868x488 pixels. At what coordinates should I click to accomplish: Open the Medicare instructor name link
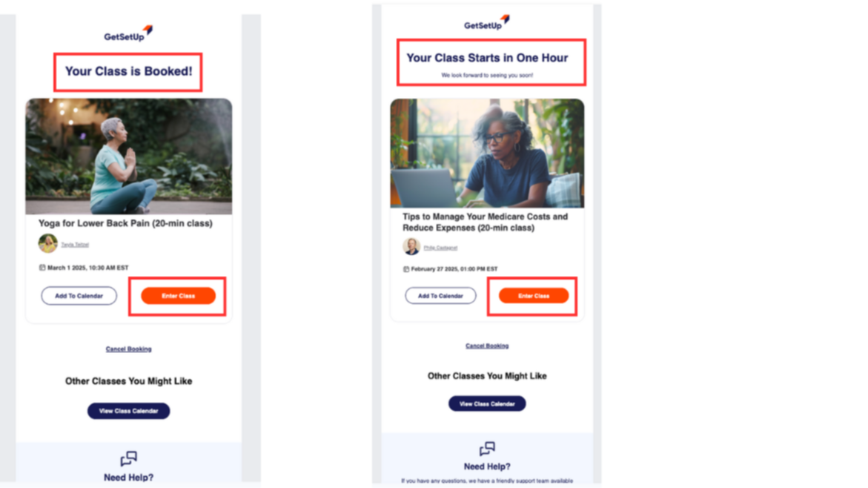(x=440, y=248)
